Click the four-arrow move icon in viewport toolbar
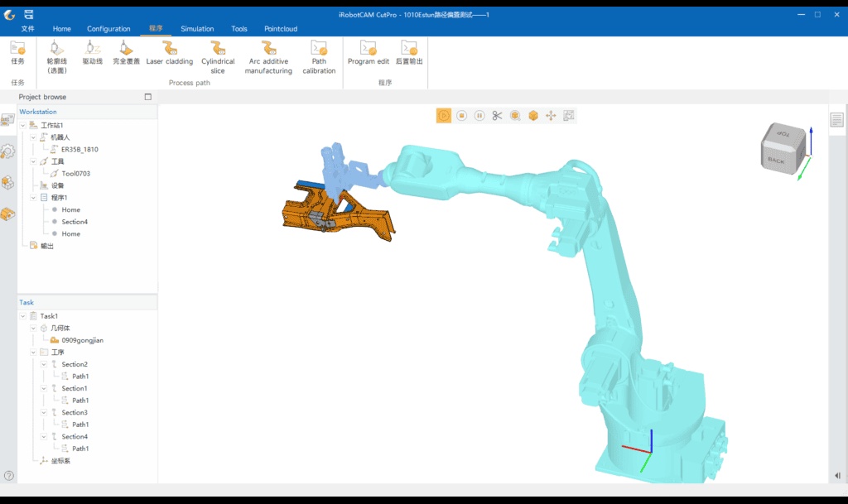Viewport: 848px width, 504px height. tap(551, 116)
